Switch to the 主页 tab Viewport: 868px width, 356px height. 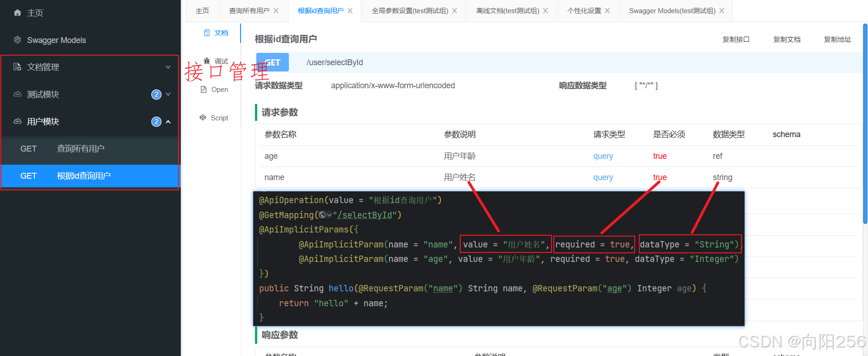(202, 10)
